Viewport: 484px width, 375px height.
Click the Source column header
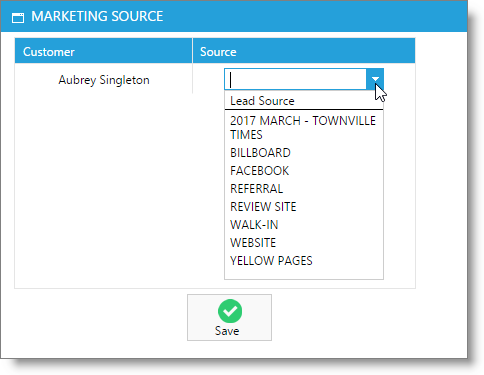(304, 51)
